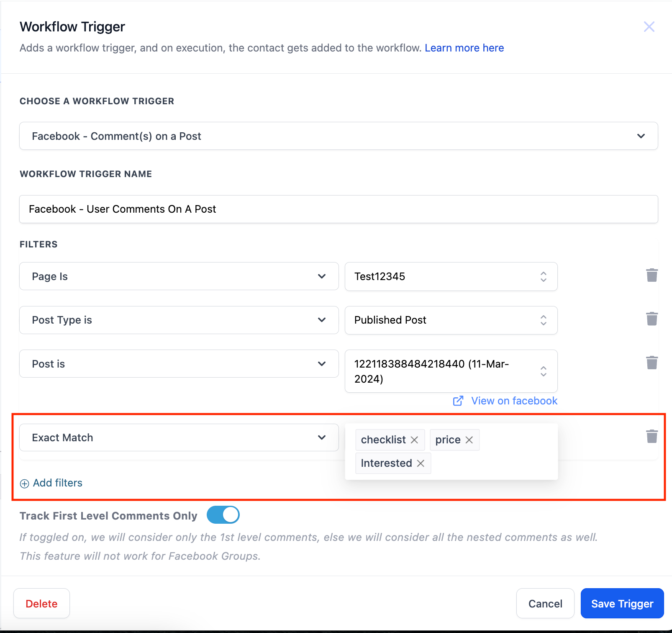This screenshot has height=633, width=672.
Task: Open the 'Learn more here' link
Action: click(x=464, y=48)
